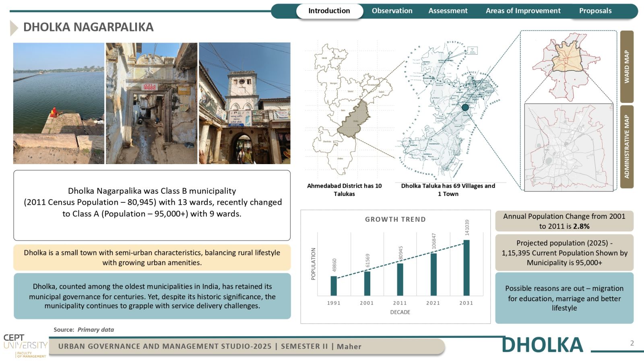Click the DECADE axis title
Image resolution: width=644 pixels, height=362 pixels.
coord(400,312)
